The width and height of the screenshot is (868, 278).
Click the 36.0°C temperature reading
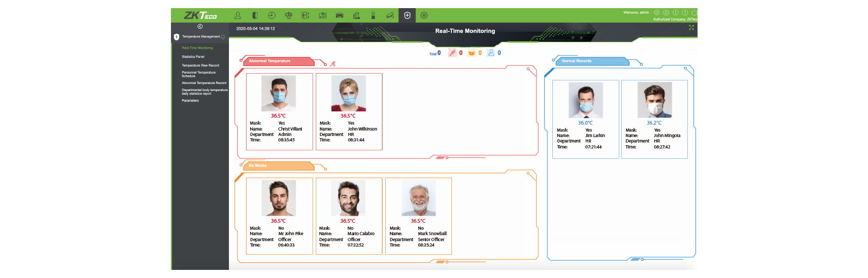click(x=585, y=123)
